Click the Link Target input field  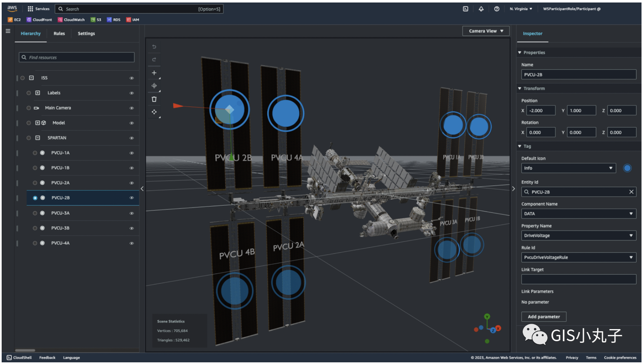(579, 279)
